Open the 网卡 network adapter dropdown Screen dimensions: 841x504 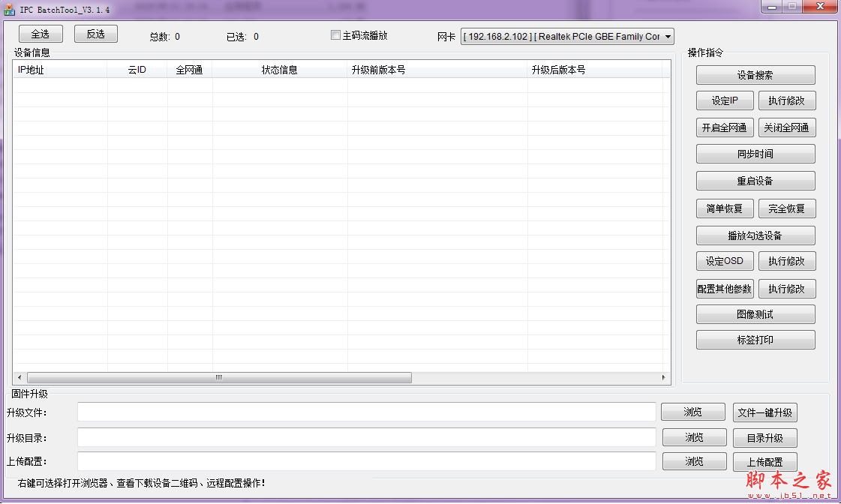pyautogui.click(x=567, y=37)
